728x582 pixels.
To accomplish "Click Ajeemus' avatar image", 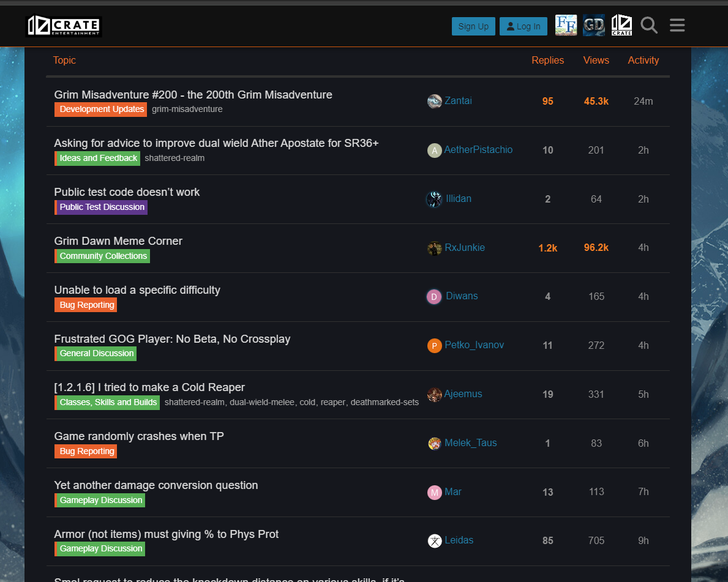I will [x=435, y=395].
